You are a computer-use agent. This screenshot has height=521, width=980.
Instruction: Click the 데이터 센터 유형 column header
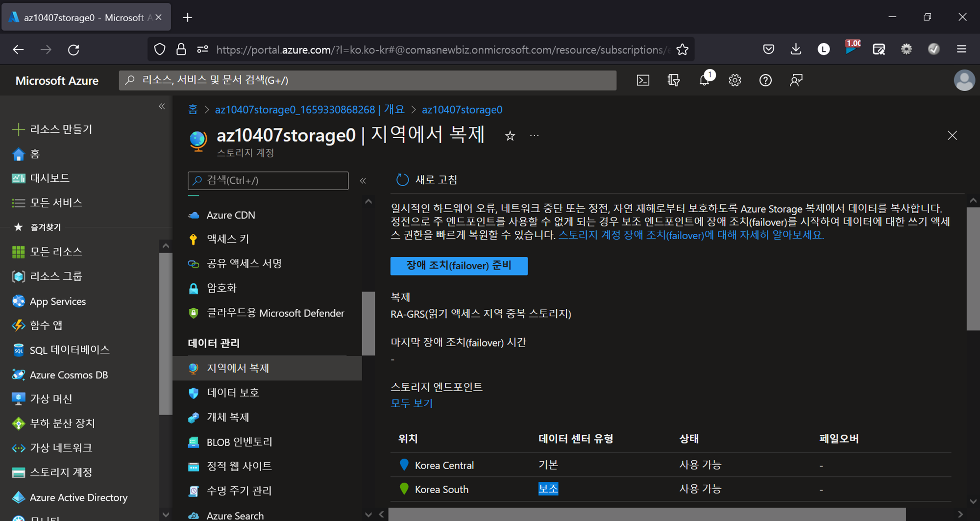point(576,439)
